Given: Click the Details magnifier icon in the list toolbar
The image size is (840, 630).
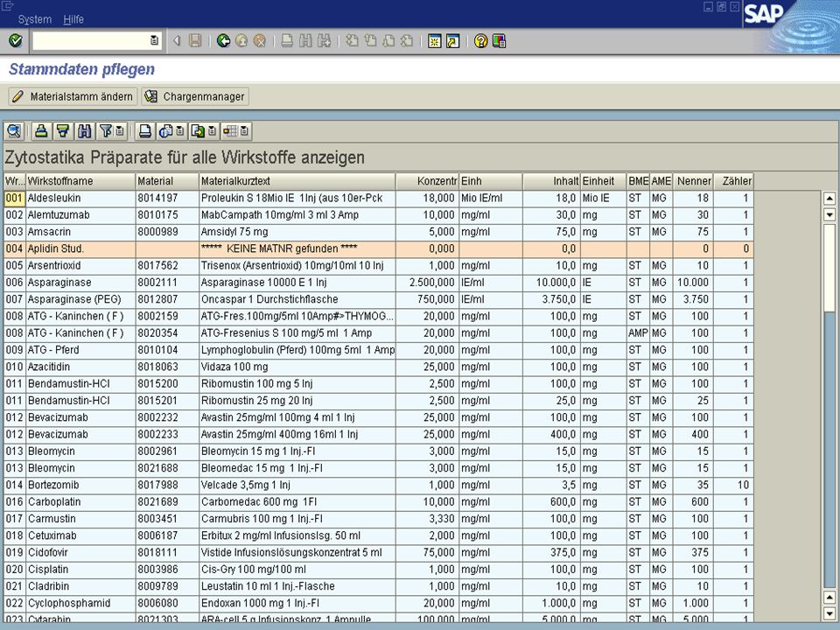Looking at the screenshot, I should pyautogui.click(x=14, y=131).
